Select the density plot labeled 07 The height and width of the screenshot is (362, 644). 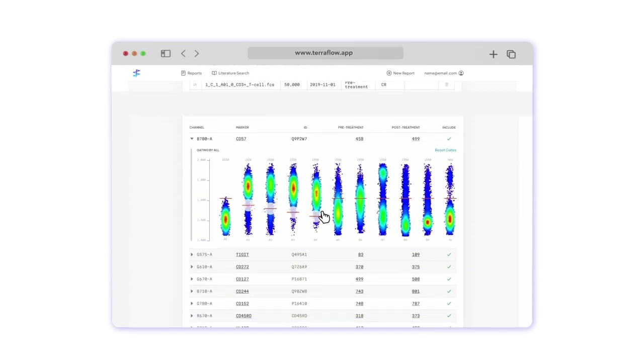coord(383,199)
